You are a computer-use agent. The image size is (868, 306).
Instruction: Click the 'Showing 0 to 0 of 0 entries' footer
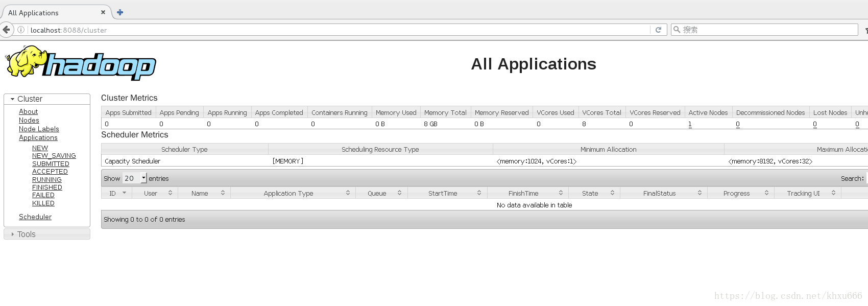(x=144, y=219)
